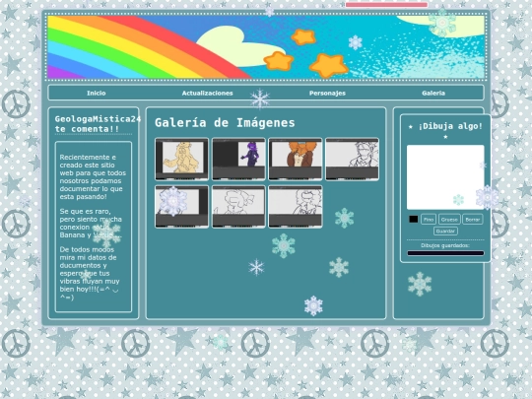Viewport: 532px width, 399px height.
Task: Open the purple-haired character thumbnail
Action: point(238,159)
